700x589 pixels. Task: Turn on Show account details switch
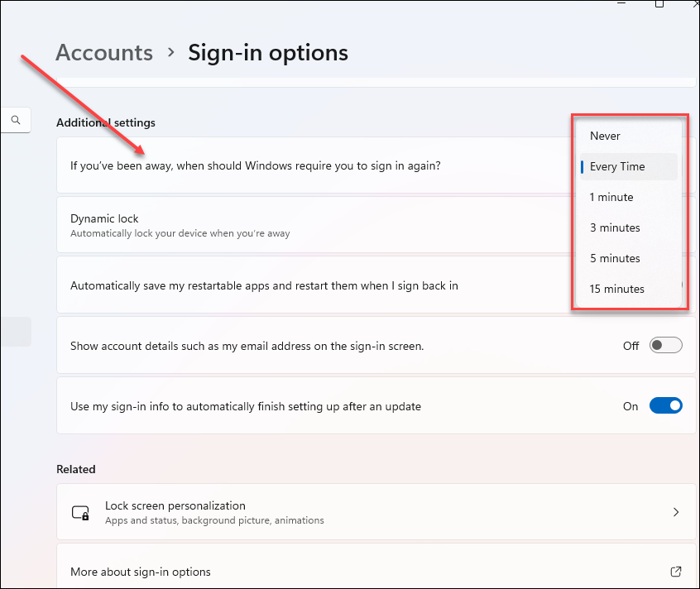[x=665, y=346]
